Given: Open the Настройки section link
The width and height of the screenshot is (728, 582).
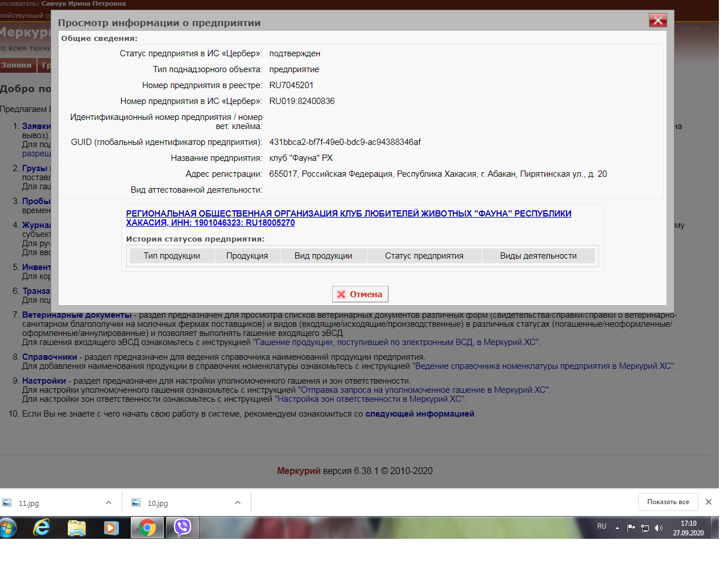Looking at the screenshot, I should point(44,381).
